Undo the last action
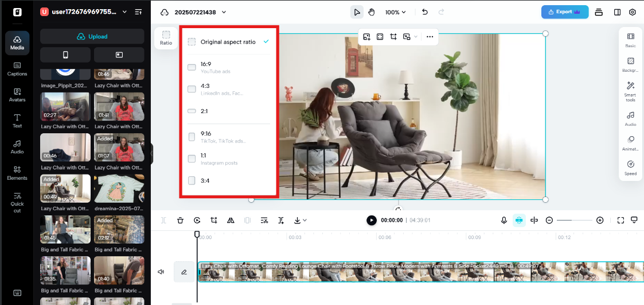Image resolution: width=644 pixels, height=305 pixels. click(425, 12)
